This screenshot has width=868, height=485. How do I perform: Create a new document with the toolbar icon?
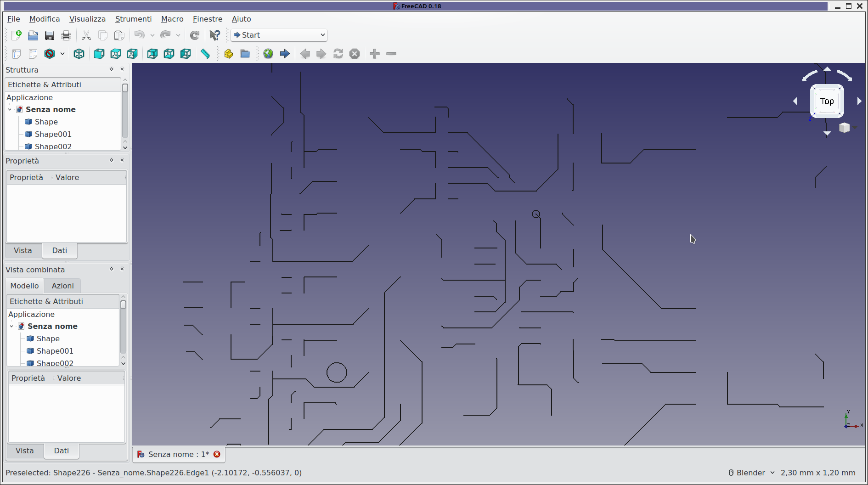pos(17,35)
